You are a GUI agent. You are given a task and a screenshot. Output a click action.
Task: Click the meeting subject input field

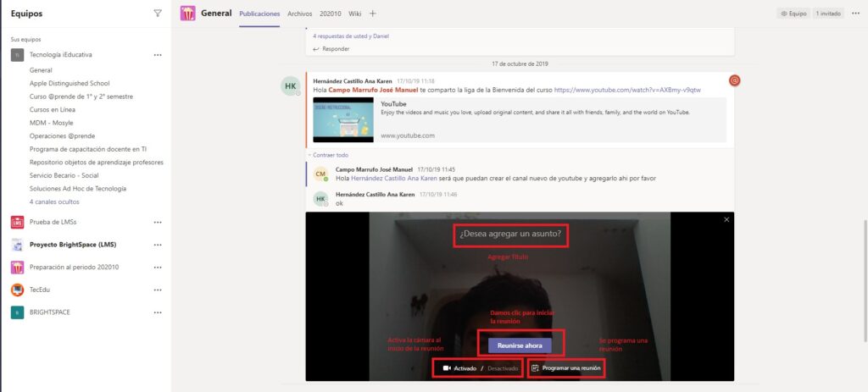(510, 234)
